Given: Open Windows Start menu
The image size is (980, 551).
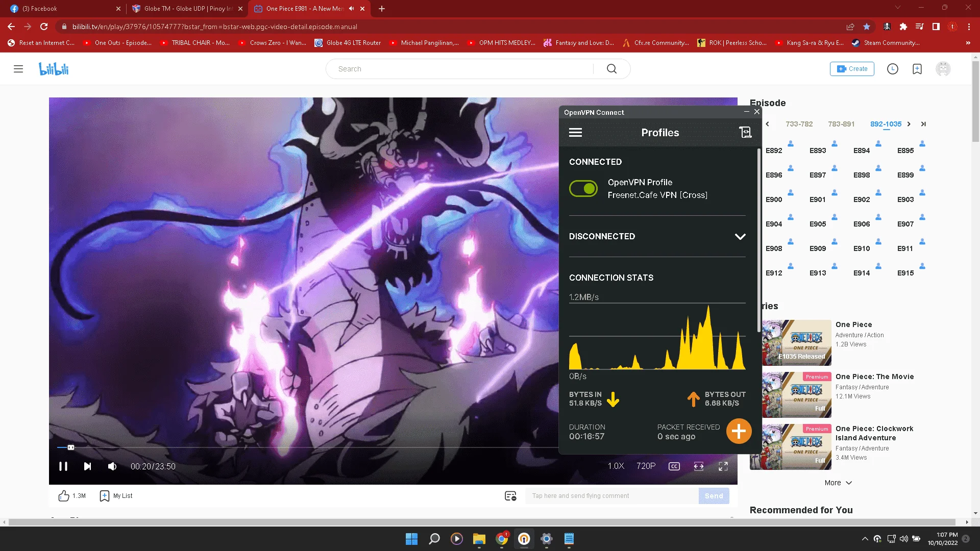Looking at the screenshot, I should coord(411,539).
